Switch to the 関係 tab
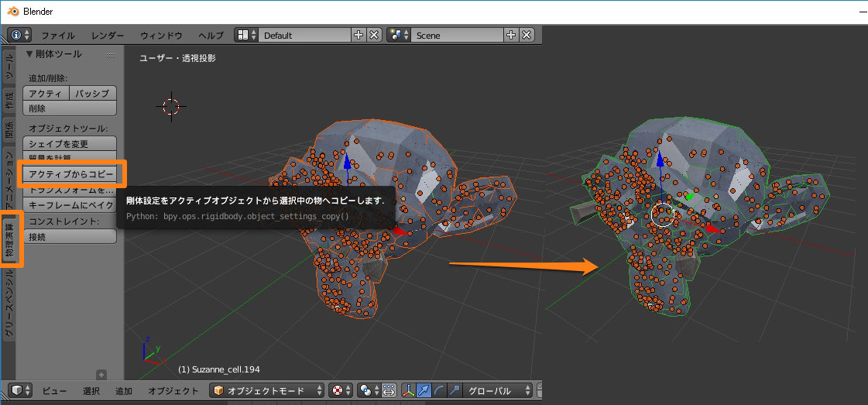Image resolution: width=868 pixels, height=405 pixels. coord(9,131)
